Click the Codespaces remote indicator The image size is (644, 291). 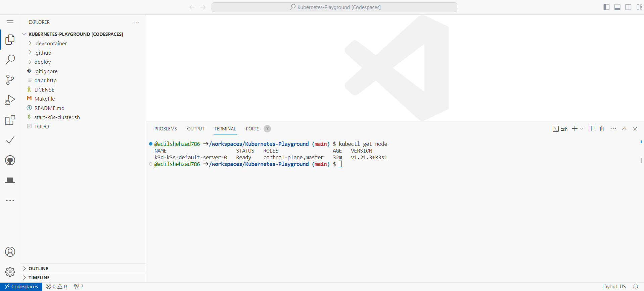click(x=21, y=287)
